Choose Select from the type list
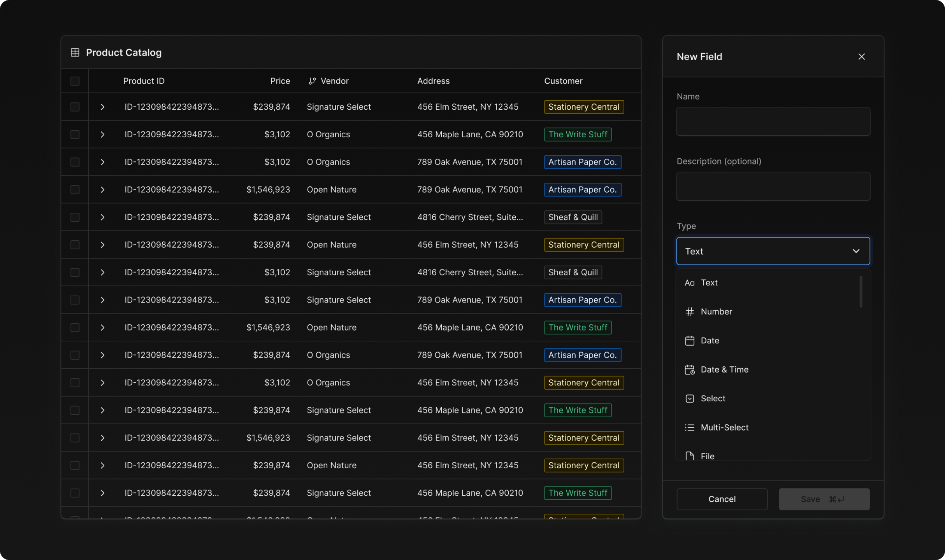 pyautogui.click(x=713, y=399)
